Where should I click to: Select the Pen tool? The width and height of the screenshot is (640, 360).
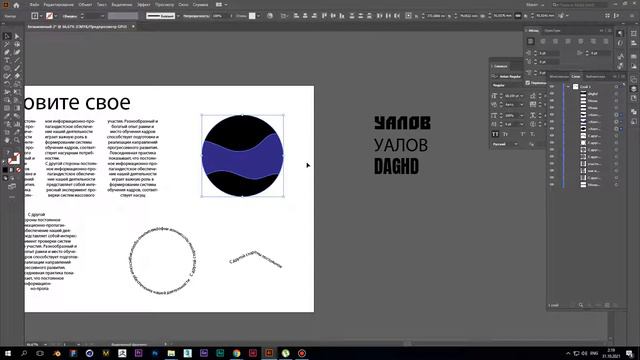click(x=7, y=52)
